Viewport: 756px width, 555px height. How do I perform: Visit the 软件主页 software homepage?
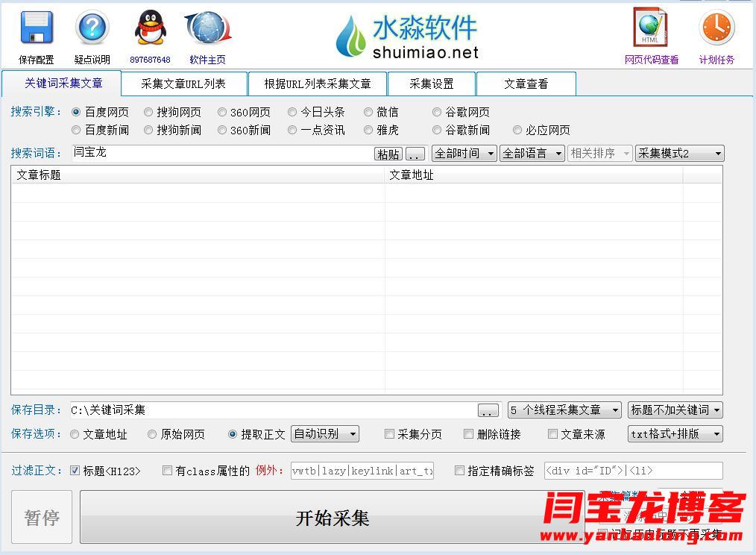pyautogui.click(x=207, y=28)
